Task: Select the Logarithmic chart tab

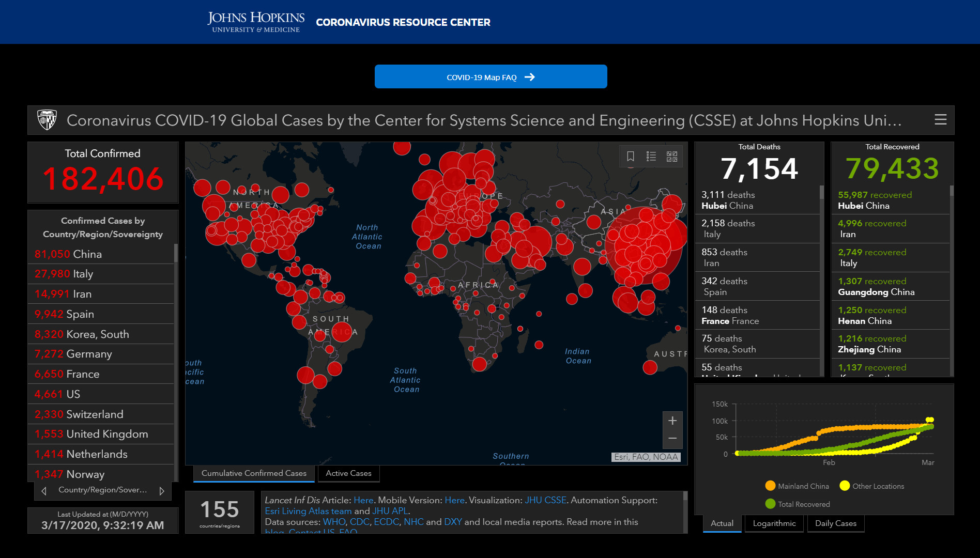Action: click(774, 523)
